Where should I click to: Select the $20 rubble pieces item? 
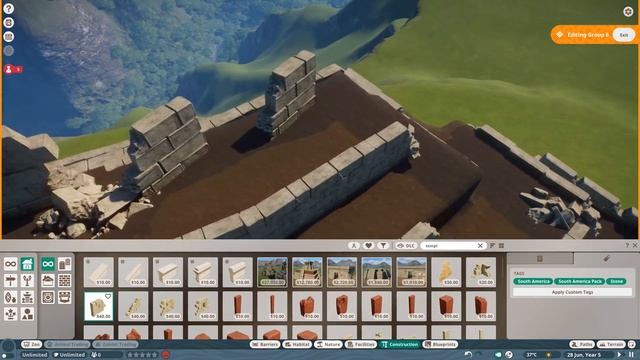[481, 272]
